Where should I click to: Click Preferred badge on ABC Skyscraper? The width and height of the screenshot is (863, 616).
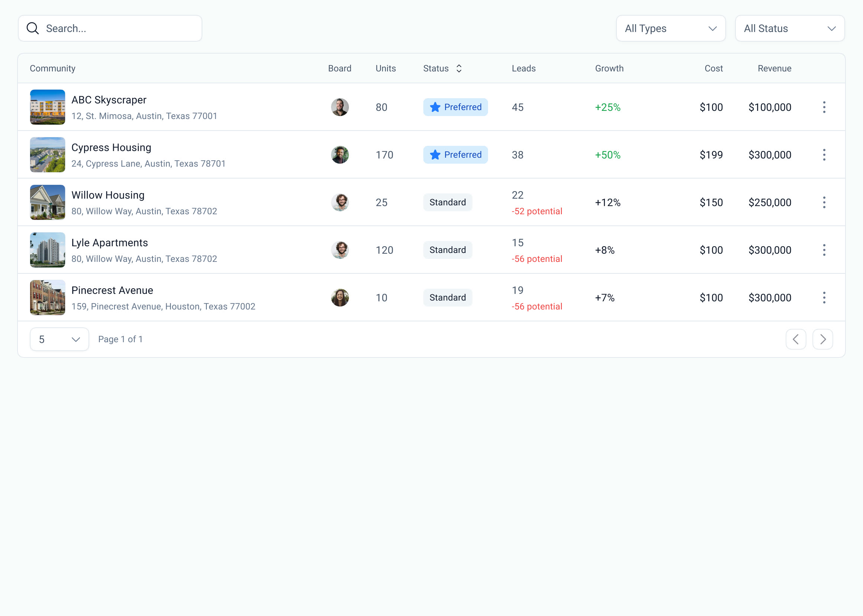tap(455, 108)
